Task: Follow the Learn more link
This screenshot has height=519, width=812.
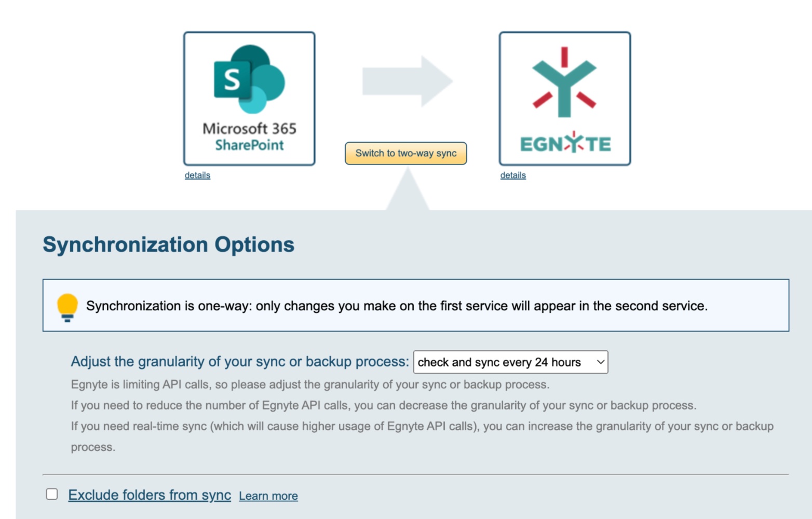Action: tap(268, 496)
